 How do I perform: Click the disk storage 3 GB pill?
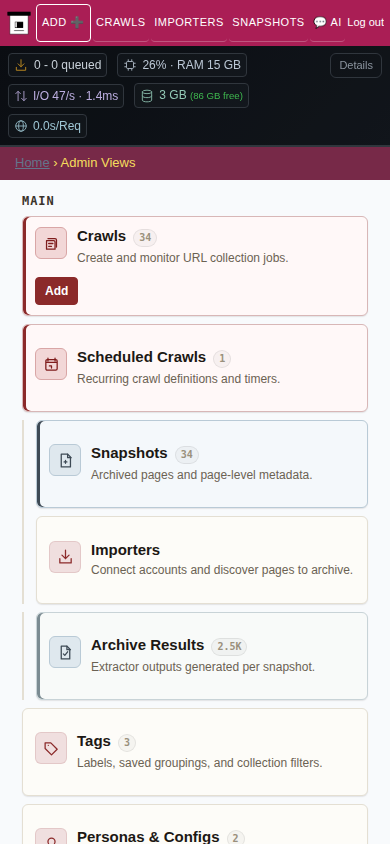[x=192, y=96]
